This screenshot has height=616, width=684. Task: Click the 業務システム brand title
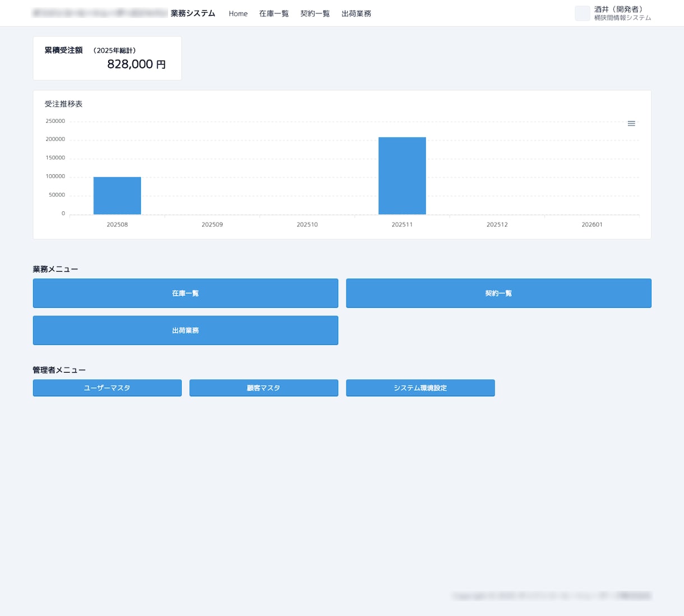coord(193,13)
